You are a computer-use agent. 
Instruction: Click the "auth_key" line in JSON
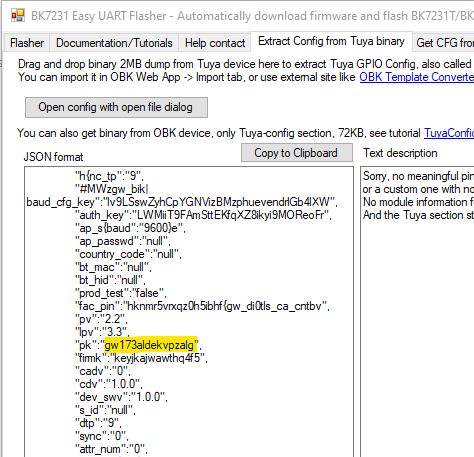point(203,215)
